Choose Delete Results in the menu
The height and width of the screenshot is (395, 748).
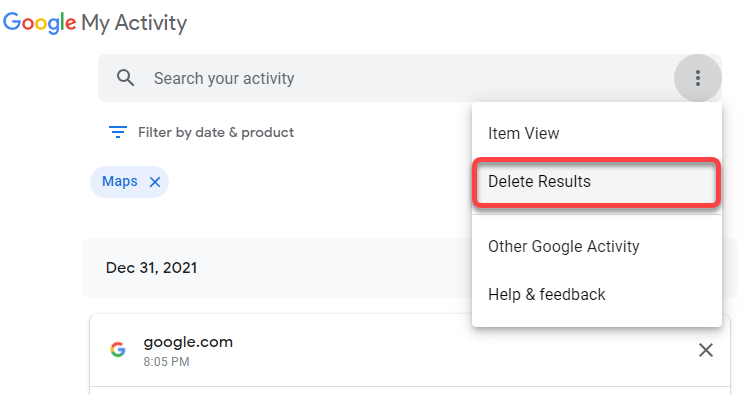pyautogui.click(x=596, y=182)
